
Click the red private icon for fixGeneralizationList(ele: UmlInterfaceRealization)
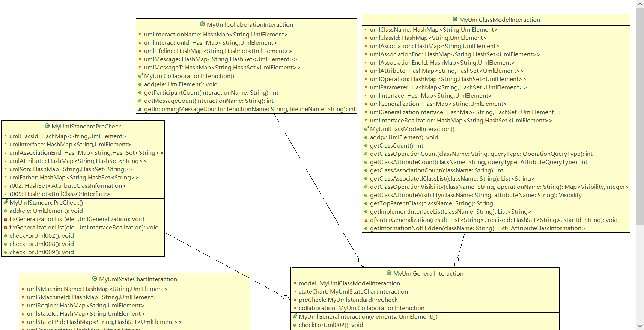pos(6,228)
